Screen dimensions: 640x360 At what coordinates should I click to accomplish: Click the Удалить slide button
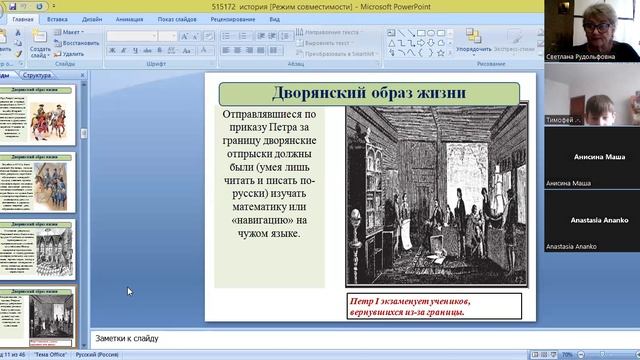coord(69,54)
